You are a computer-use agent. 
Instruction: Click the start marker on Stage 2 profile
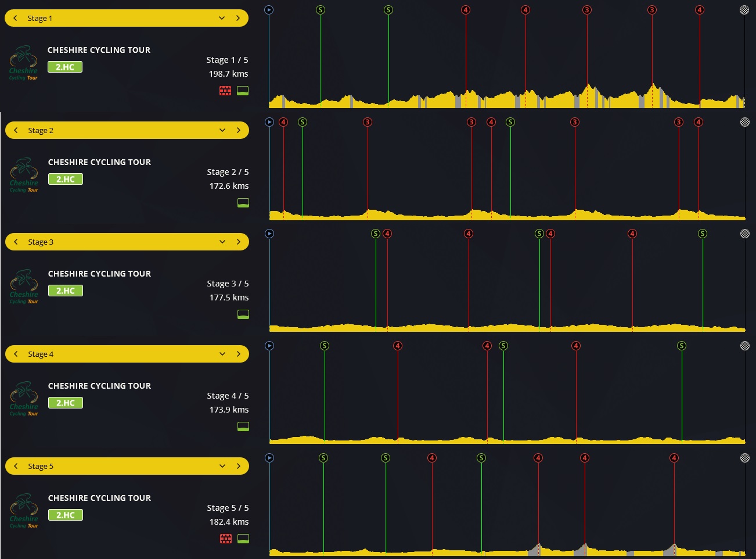point(269,122)
